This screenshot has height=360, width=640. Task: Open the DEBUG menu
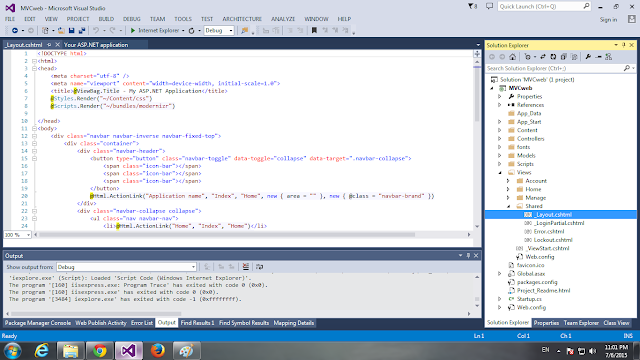[131, 19]
